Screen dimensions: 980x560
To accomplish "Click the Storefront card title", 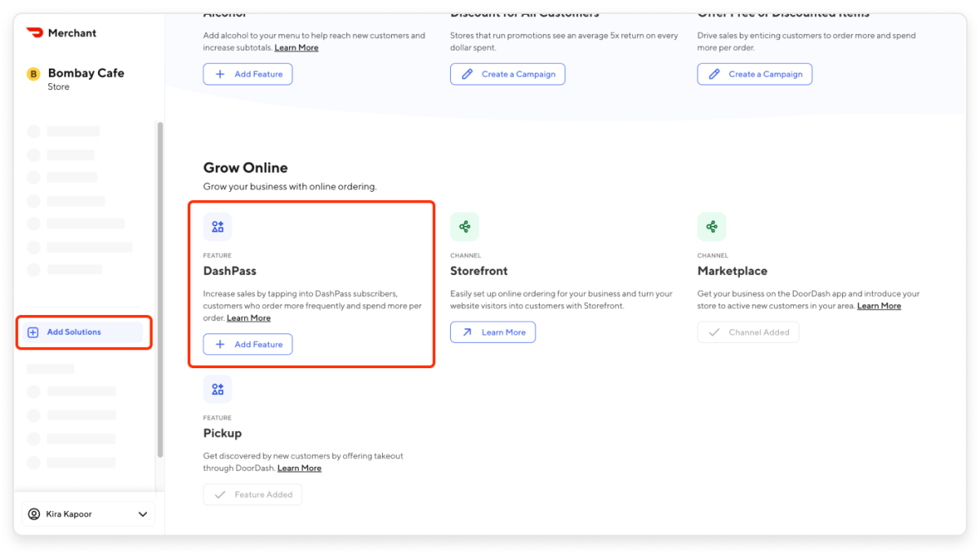I will point(479,271).
